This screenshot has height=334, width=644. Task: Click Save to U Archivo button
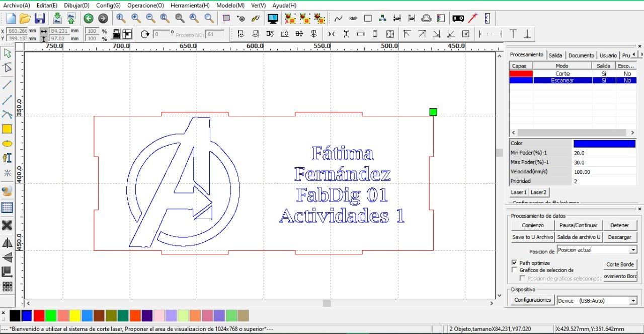[x=532, y=237]
